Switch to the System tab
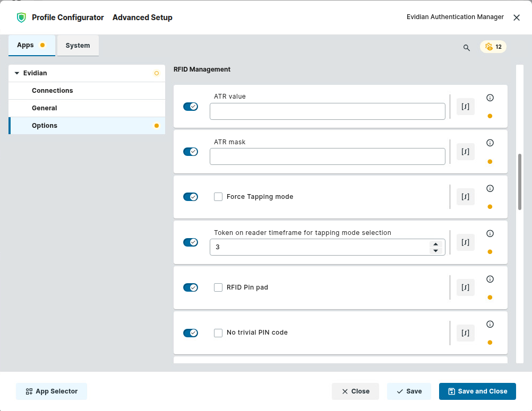The height and width of the screenshot is (411, 532). pyautogui.click(x=78, y=46)
